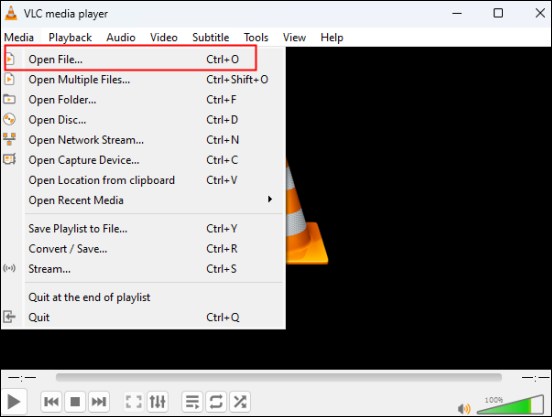552x417 pixels.
Task: Open the Audio menu
Action: point(121,37)
